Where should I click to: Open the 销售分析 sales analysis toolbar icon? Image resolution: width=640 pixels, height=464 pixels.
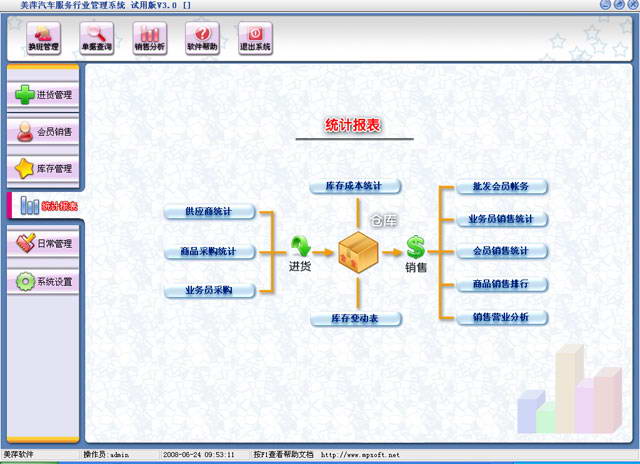point(150,38)
